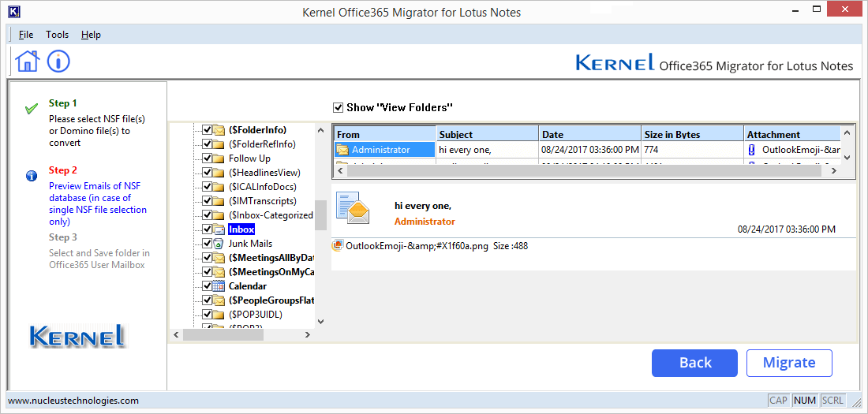Viewport: 868px width, 414px height.
Task: Open the Tools menu
Action: 58,35
